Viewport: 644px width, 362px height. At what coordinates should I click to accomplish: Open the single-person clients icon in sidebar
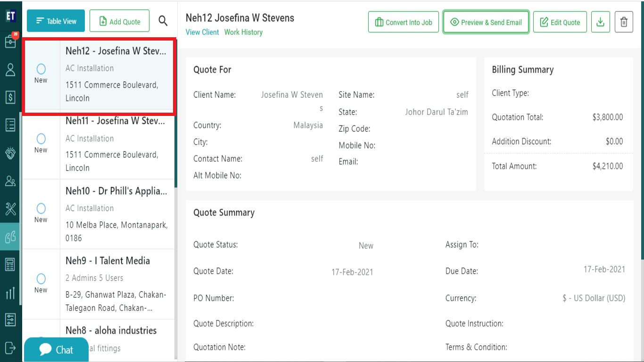(10, 70)
